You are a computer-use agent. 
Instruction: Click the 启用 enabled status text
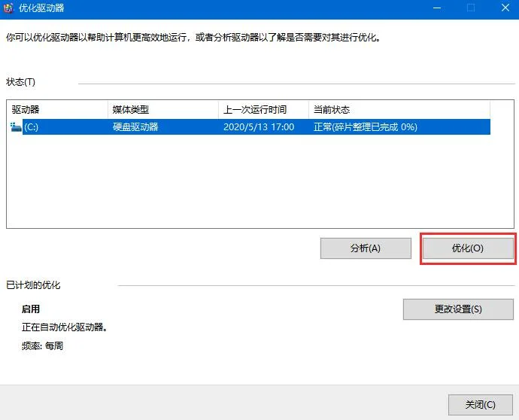tap(30, 309)
